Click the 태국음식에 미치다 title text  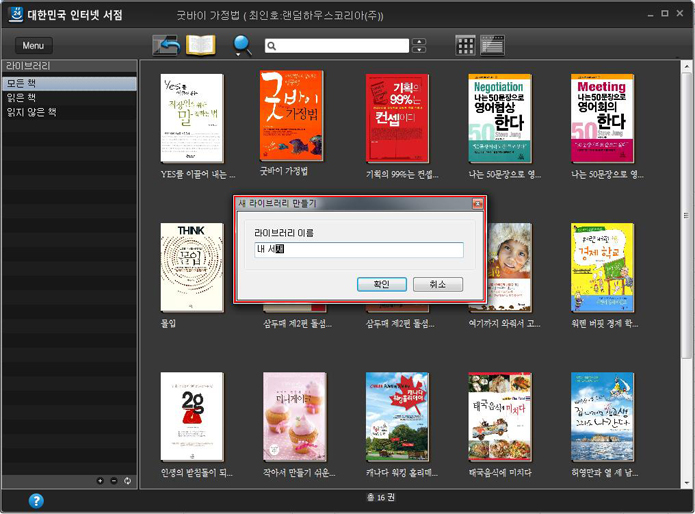pyautogui.click(x=500, y=473)
